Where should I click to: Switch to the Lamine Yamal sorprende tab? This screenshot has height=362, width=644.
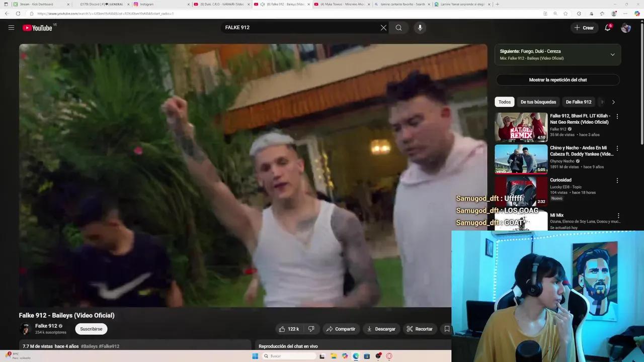pos(462,4)
